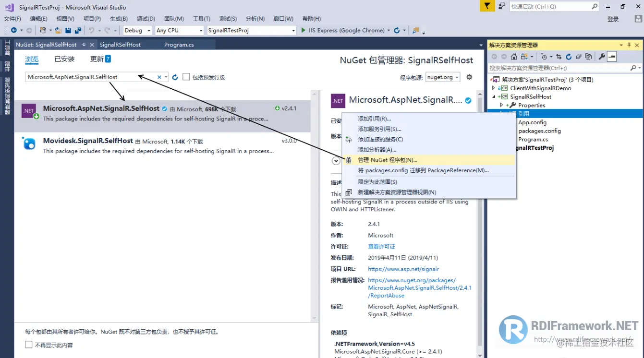The width and height of the screenshot is (644, 358).
Task: Switch to the 浏览 tab
Action: (x=32, y=59)
